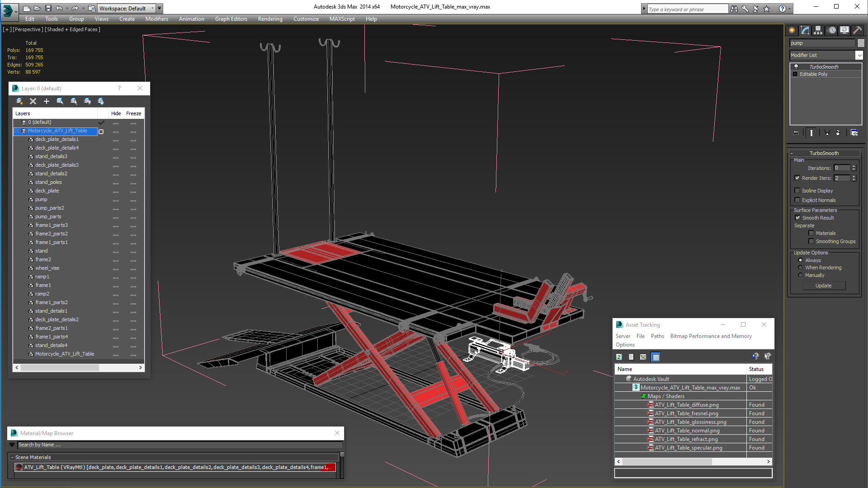
Task: Open the quick access toolbar customize arrow
Action: pos(159,8)
